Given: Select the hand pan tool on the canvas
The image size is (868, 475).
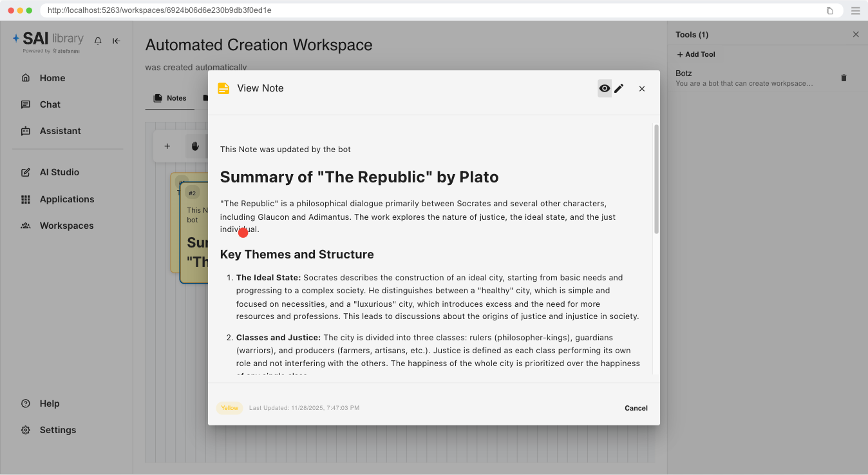Looking at the screenshot, I should click(x=195, y=146).
